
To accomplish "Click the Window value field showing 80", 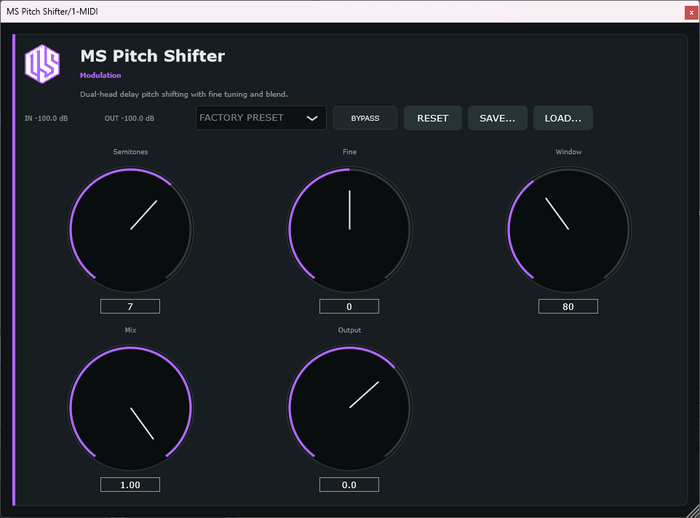I will pyautogui.click(x=568, y=306).
